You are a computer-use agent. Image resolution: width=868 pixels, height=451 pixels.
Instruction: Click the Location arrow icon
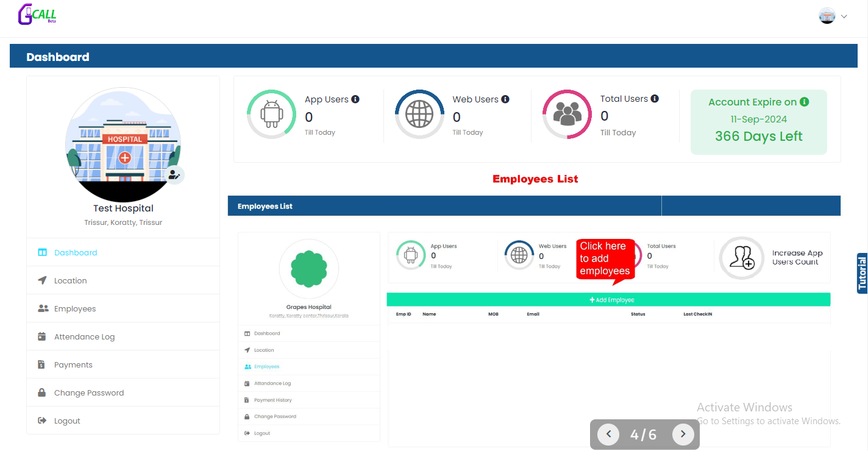(x=42, y=280)
